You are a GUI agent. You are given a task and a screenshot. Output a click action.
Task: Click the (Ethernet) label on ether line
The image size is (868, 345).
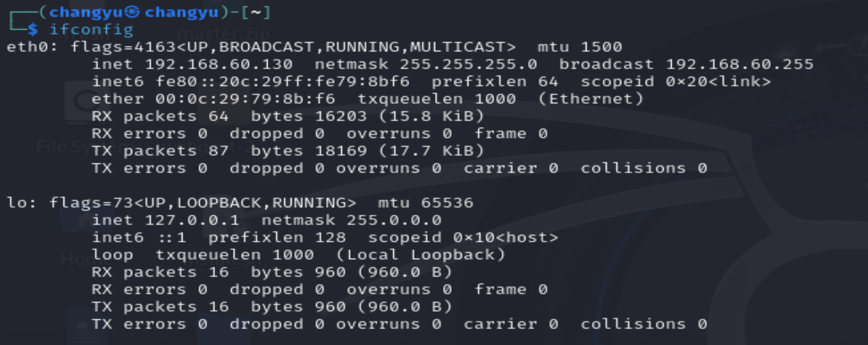point(591,99)
